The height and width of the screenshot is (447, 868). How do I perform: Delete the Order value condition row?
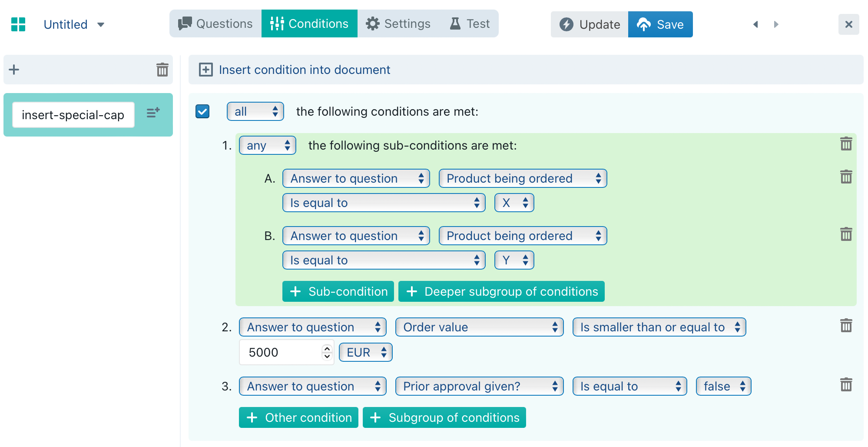pos(846,326)
